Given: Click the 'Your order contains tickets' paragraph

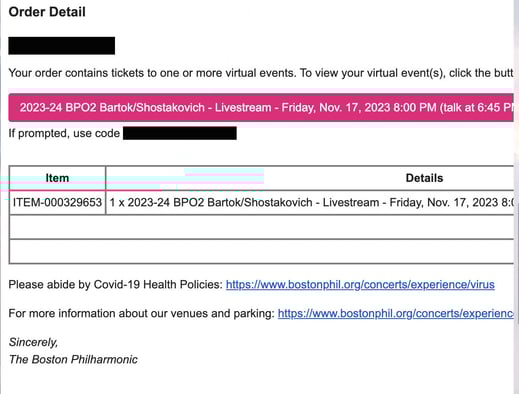Looking at the screenshot, I should tap(261, 73).
